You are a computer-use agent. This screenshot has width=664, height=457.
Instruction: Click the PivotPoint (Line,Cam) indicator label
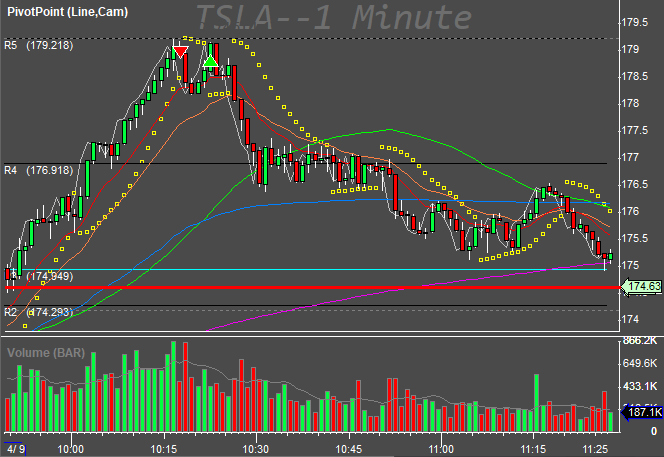[67, 12]
